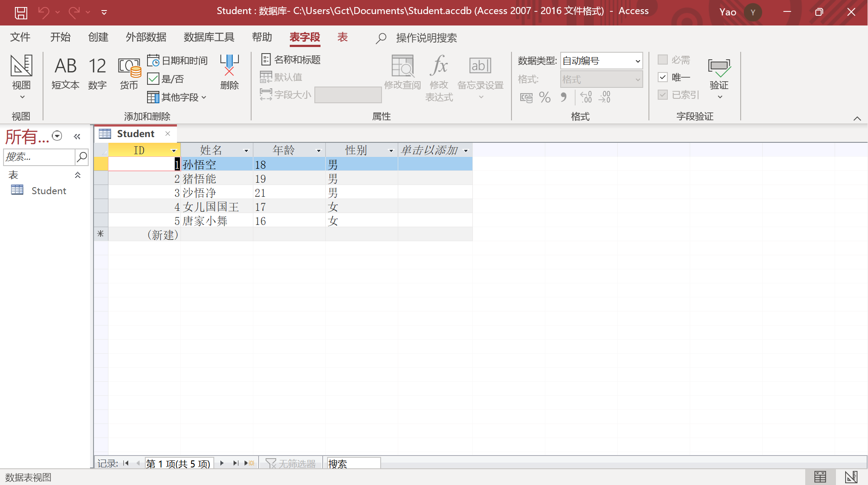Switch to Design view icon in status bar

pos(851,477)
